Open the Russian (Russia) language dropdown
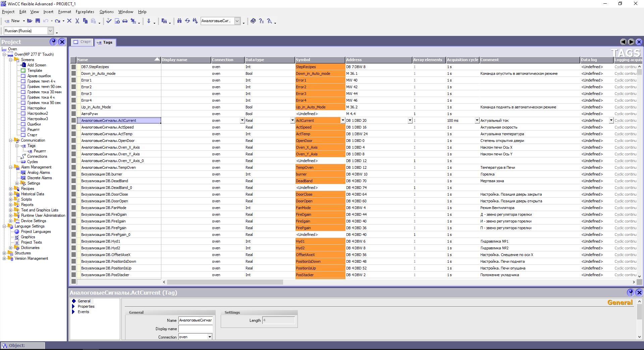The height and width of the screenshot is (350, 644). (50, 31)
